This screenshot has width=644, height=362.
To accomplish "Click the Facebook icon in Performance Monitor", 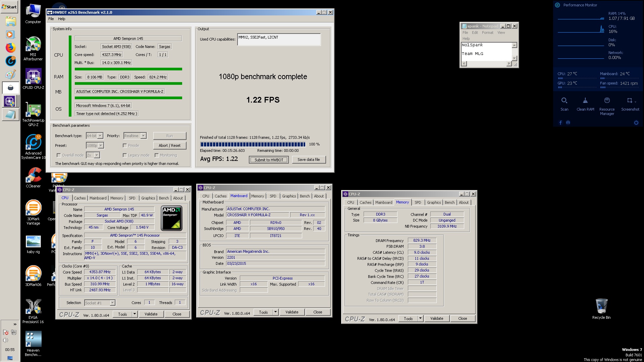I will point(560,123).
